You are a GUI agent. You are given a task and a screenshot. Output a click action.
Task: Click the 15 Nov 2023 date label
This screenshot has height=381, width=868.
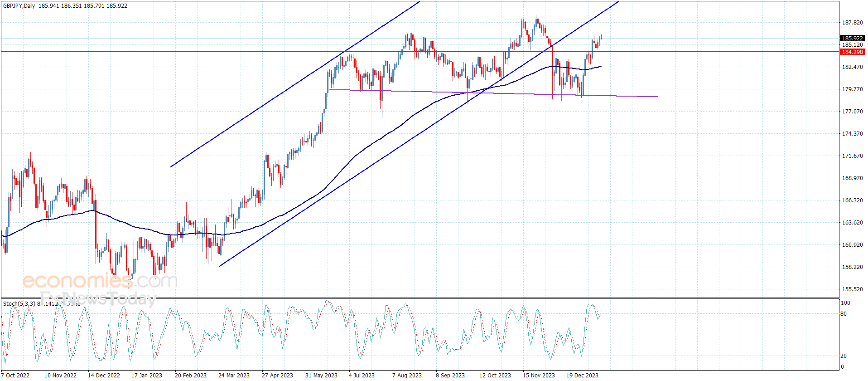539,375
